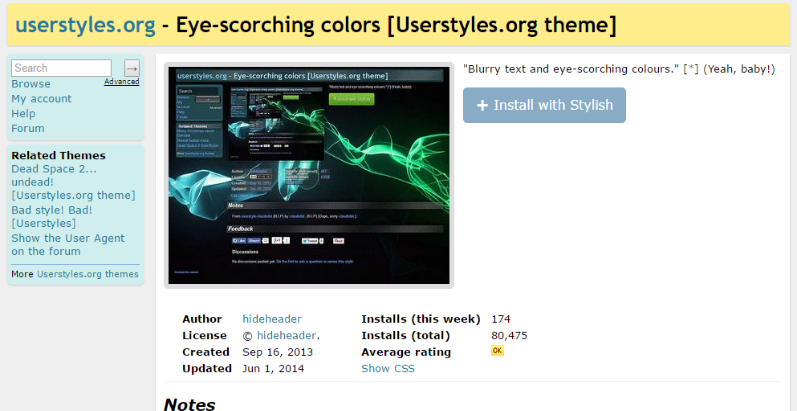Click into the Search input field
The height and width of the screenshot is (411, 797).
(x=62, y=68)
